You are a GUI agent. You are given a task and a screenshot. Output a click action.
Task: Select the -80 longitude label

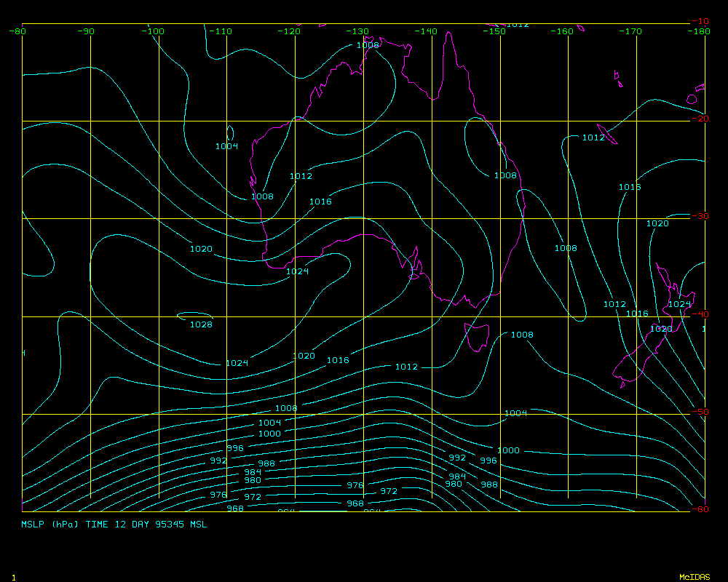coord(17,31)
